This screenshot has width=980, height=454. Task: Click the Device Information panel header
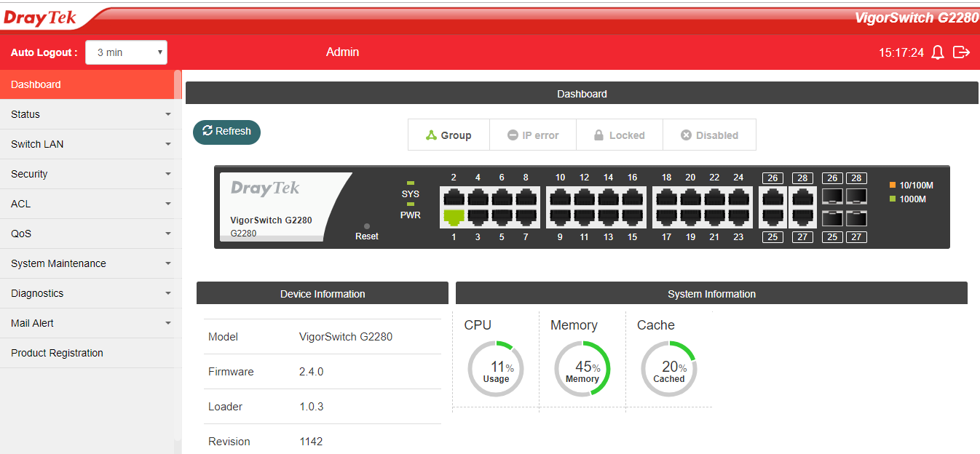click(x=323, y=294)
